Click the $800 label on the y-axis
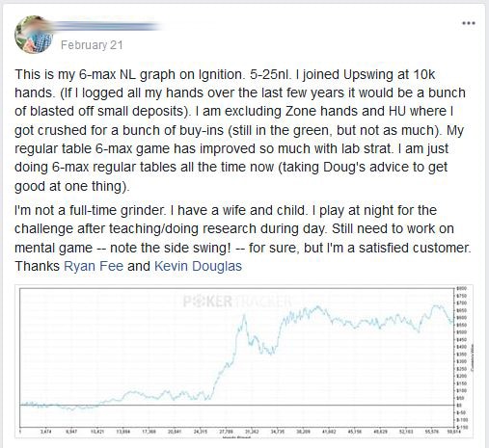Image resolution: width=489 pixels, height=448 pixels. 462,288
